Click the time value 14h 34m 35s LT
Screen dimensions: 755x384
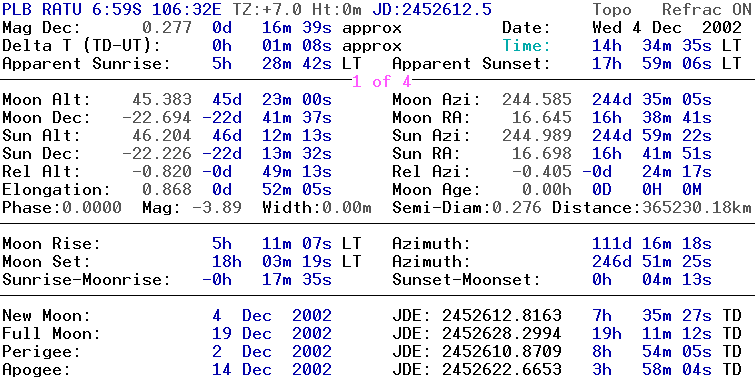click(667, 46)
